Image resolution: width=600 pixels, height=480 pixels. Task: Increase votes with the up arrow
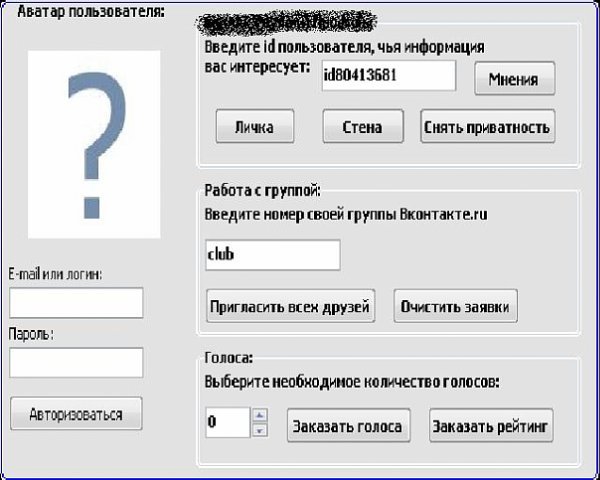(x=259, y=415)
